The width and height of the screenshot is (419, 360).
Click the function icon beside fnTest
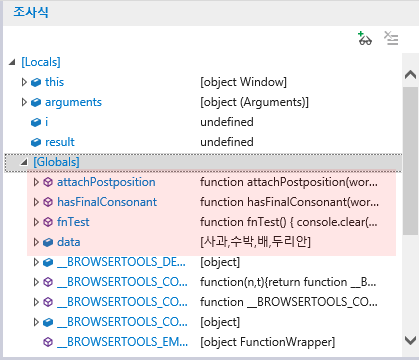(48, 222)
